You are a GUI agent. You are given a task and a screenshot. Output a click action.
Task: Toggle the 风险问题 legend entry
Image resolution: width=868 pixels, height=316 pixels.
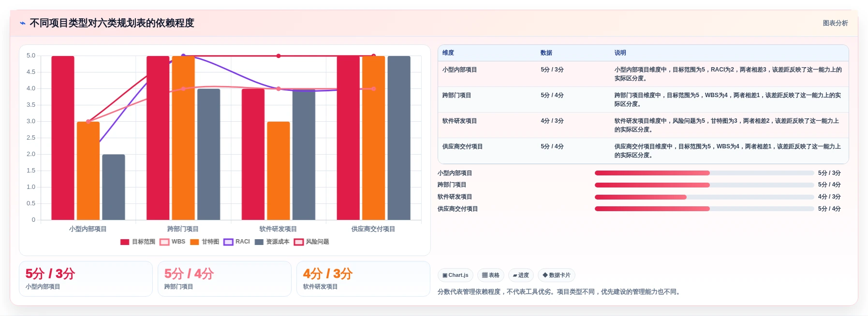click(x=311, y=242)
